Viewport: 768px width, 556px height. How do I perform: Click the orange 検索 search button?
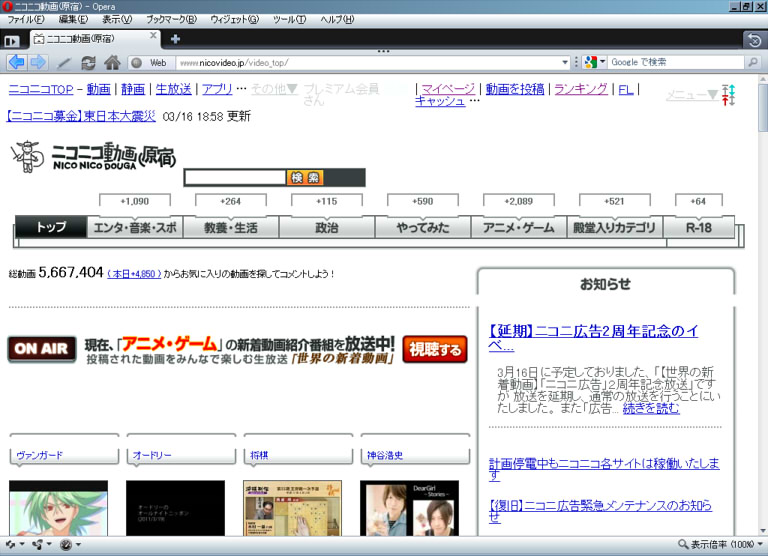coord(305,177)
